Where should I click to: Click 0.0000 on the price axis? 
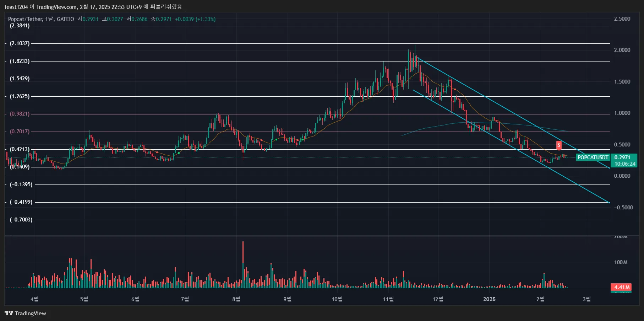pyautogui.click(x=622, y=176)
